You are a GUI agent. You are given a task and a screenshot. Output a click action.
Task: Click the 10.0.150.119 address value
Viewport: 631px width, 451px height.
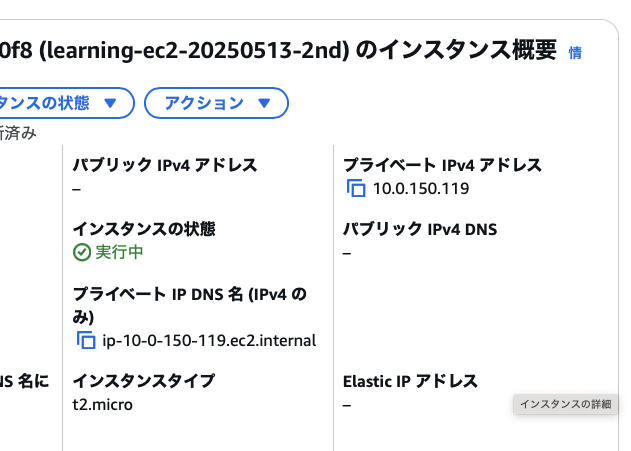[421, 188]
